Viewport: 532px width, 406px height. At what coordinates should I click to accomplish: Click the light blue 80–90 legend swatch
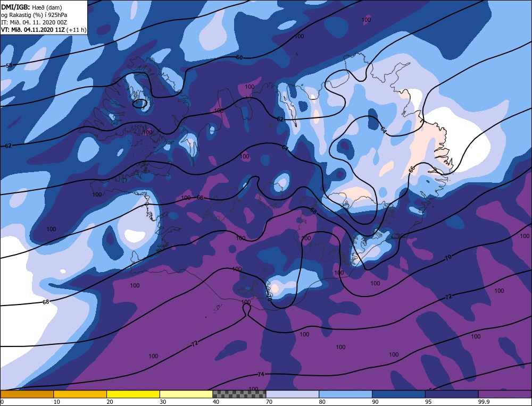click(345, 394)
